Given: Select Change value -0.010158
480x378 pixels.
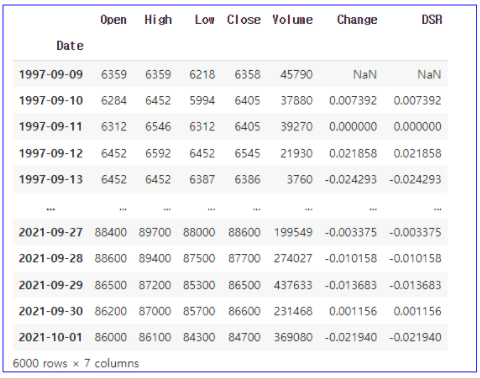Looking at the screenshot, I should [351, 258].
